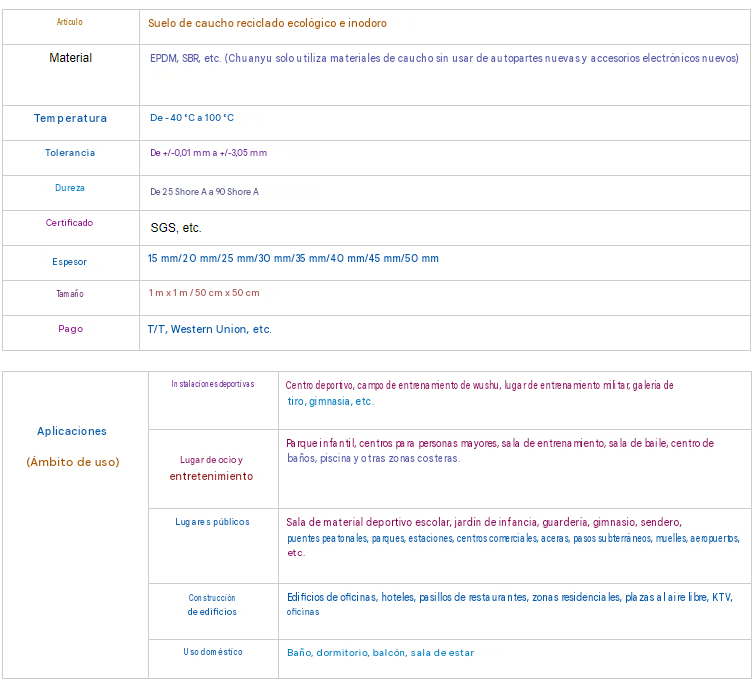Viewport: 755px width, 693px height.
Task: Select '1 m x 1 m / 50 cm x 50 cm'
Action: (x=204, y=293)
